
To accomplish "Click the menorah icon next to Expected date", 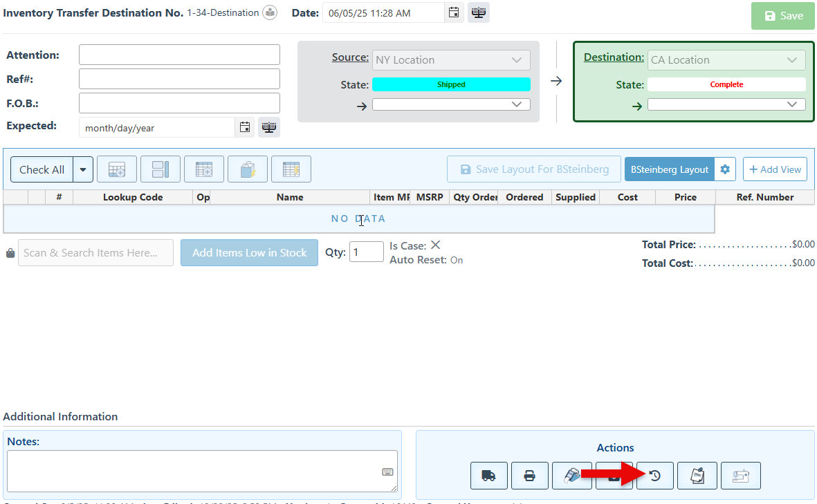I will pos(268,127).
